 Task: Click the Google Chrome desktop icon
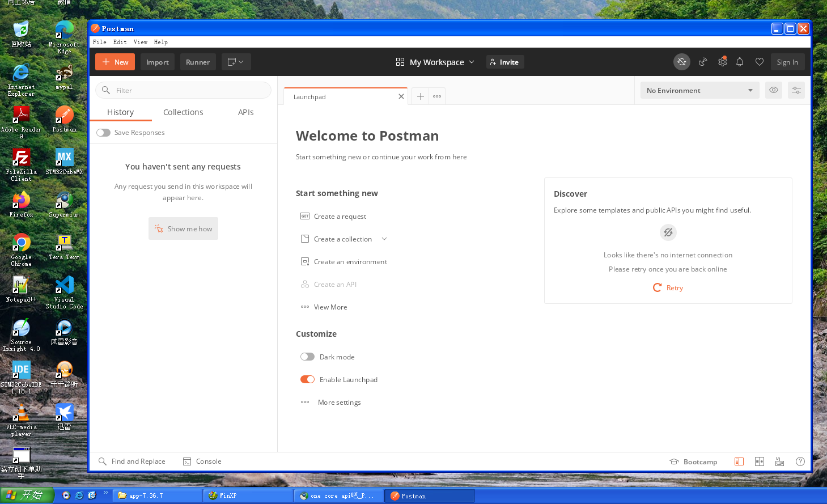coord(21,250)
